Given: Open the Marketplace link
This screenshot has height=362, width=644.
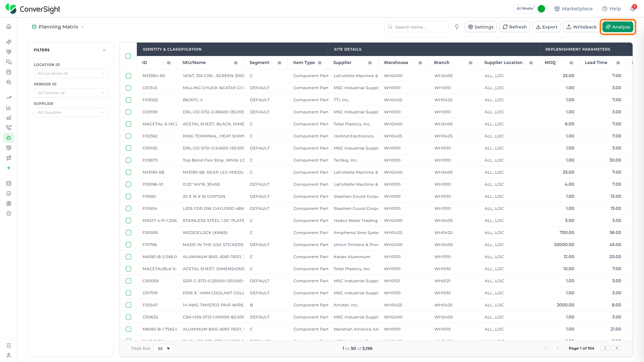Looking at the screenshot, I should click(x=573, y=9).
